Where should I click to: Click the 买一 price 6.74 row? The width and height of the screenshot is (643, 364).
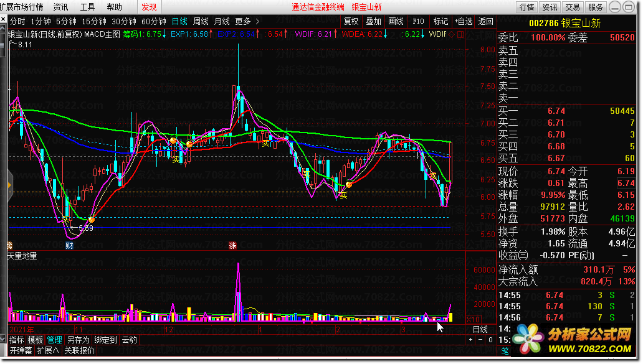[566, 111]
